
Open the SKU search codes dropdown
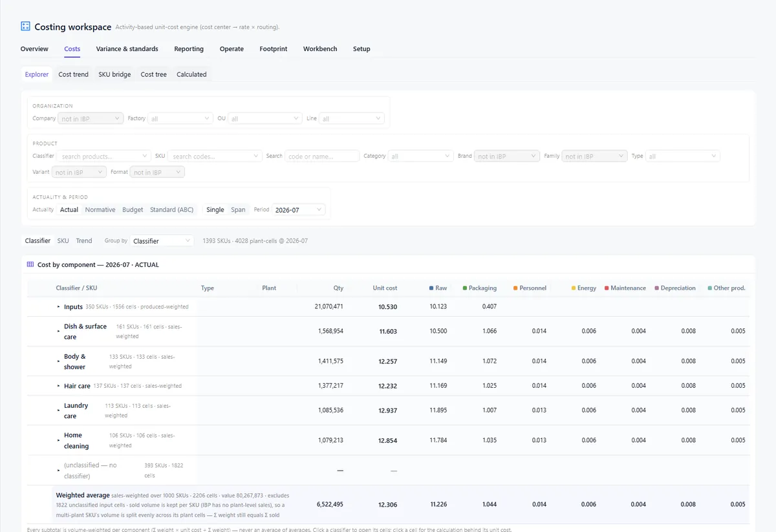[x=215, y=156]
